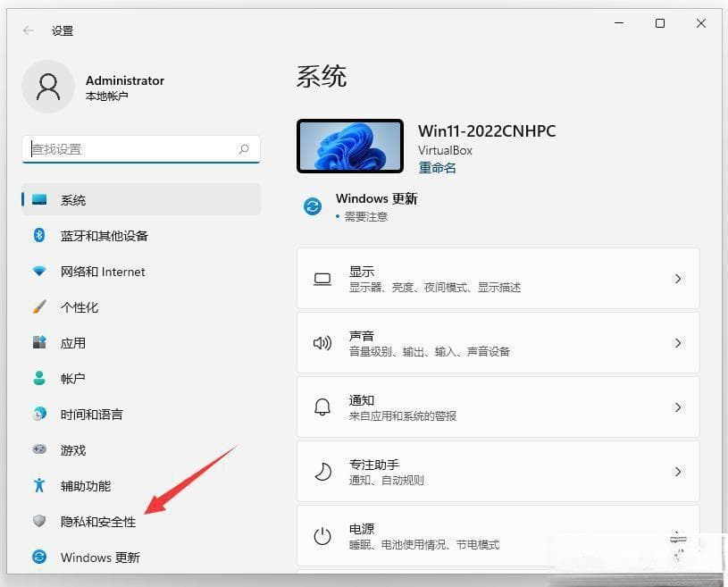Screen dimensions: 728x587
Task: Go to 个性化 settings
Action: tap(141, 307)
